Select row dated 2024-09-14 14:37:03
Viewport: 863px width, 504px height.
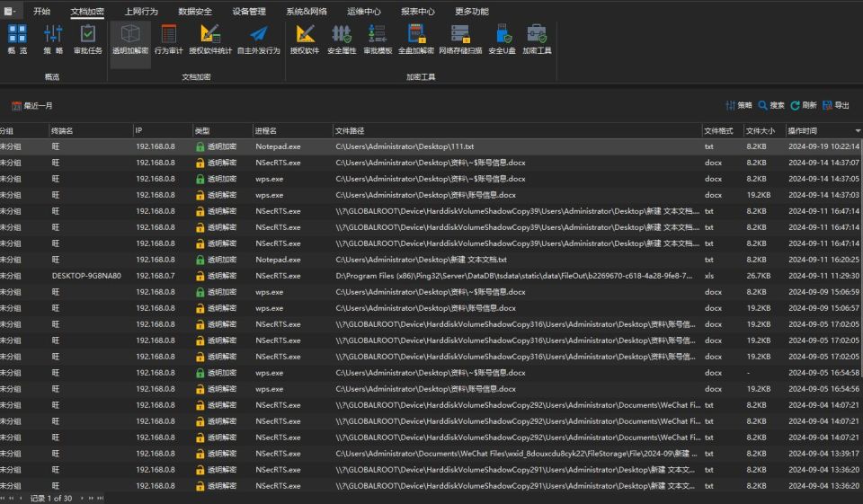click(x=431, y=195)
